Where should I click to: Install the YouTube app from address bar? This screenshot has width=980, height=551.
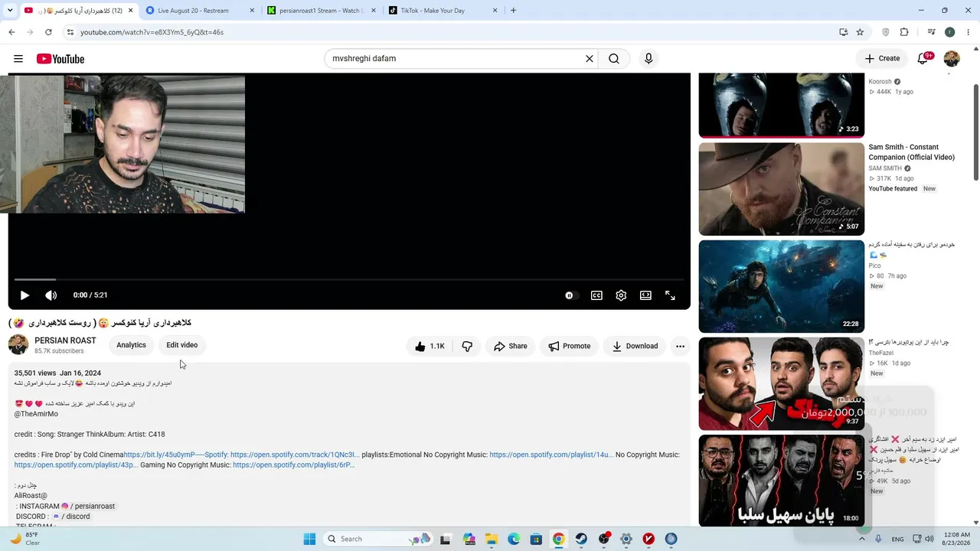tap(843, 32)
